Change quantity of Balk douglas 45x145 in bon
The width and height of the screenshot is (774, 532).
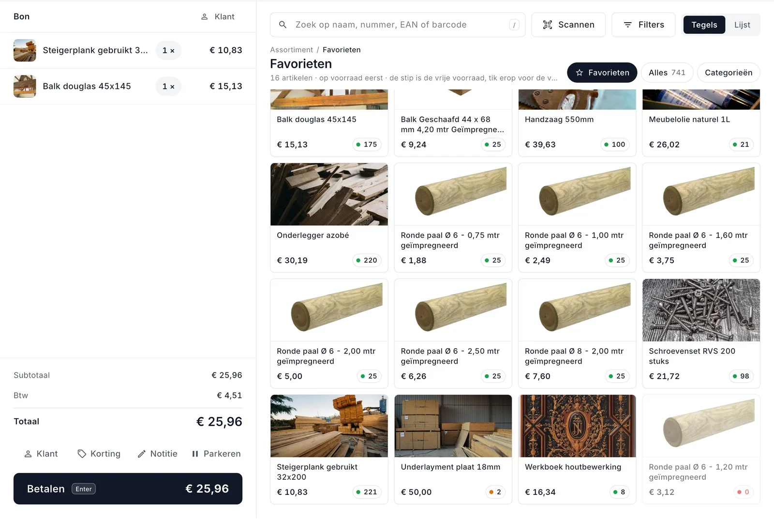coord(168,86)
